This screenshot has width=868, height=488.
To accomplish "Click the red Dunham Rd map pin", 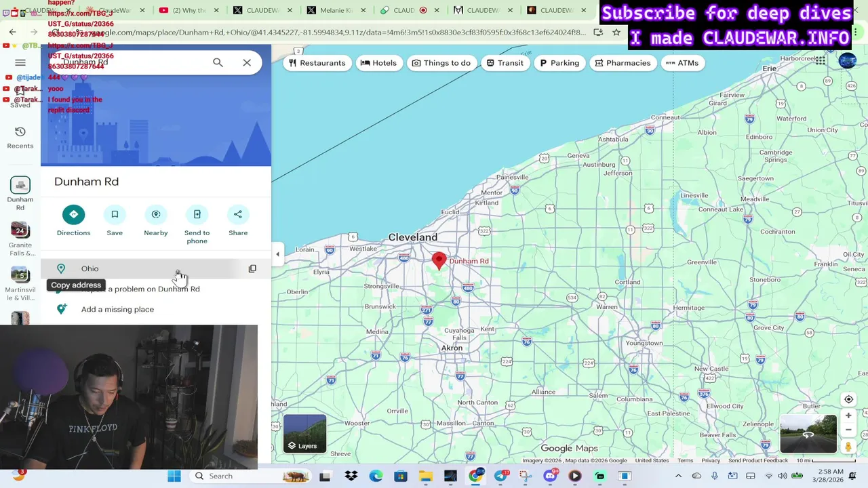I will [439, 261].
